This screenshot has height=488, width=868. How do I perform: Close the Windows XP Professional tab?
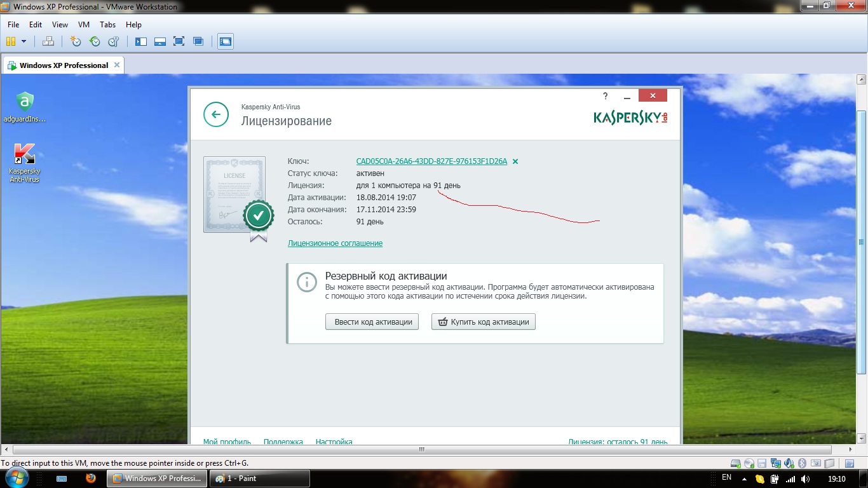click(x=116, y=65)
